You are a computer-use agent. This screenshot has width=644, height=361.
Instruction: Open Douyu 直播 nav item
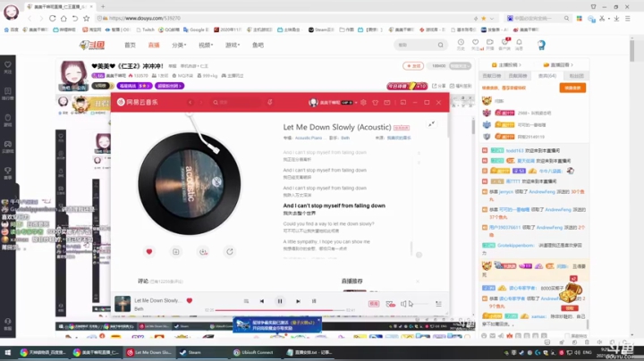[154, 45]
